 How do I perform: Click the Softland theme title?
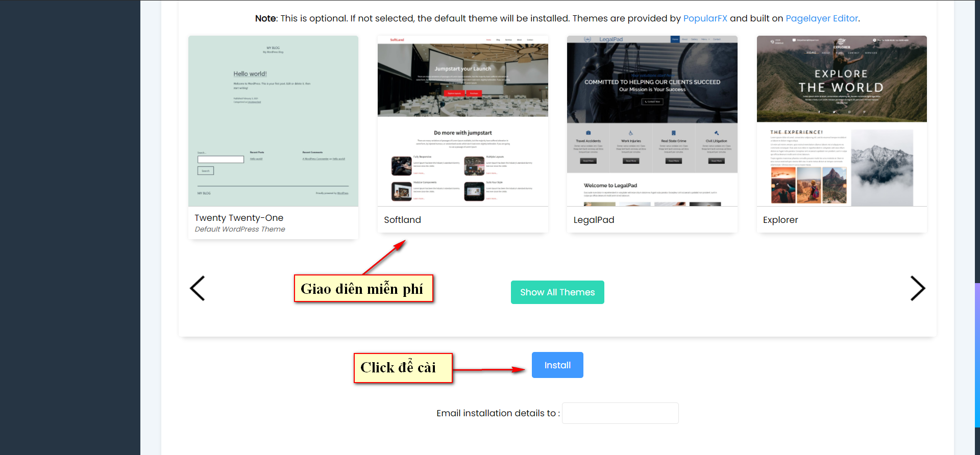click(402, 220)
